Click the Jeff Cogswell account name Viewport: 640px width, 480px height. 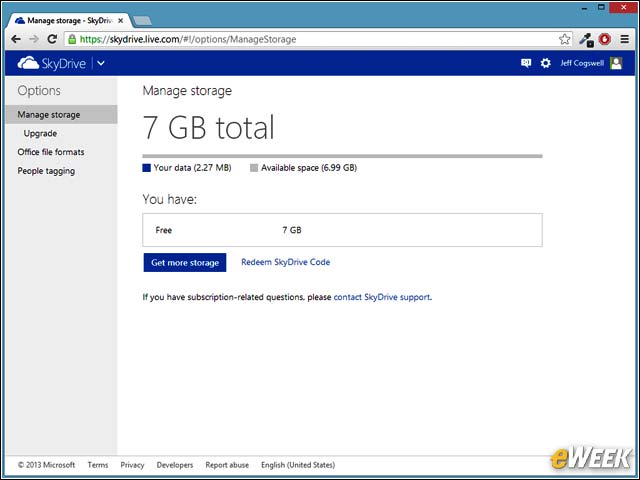click(582, 63)
